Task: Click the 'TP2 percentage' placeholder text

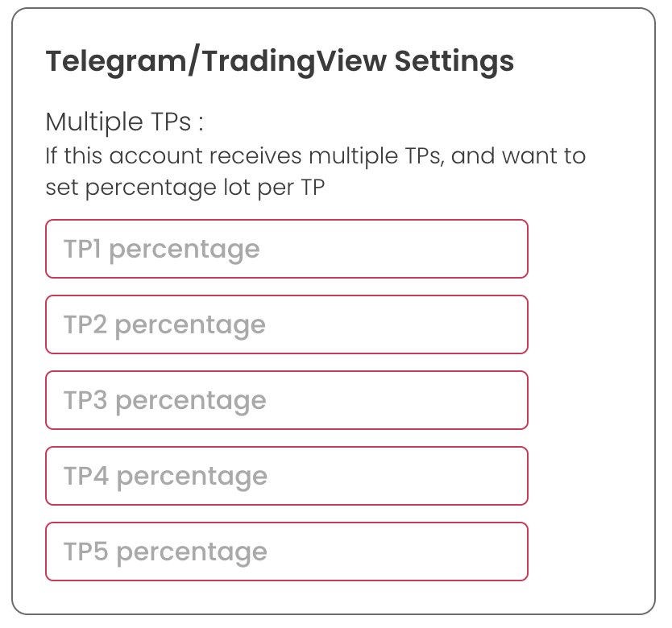Action: click(x=164, y=325)
